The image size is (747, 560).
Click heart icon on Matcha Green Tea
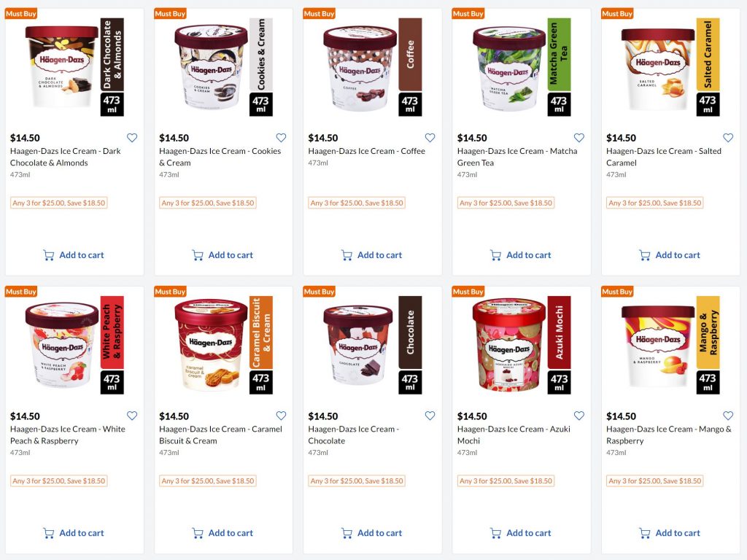578,138
